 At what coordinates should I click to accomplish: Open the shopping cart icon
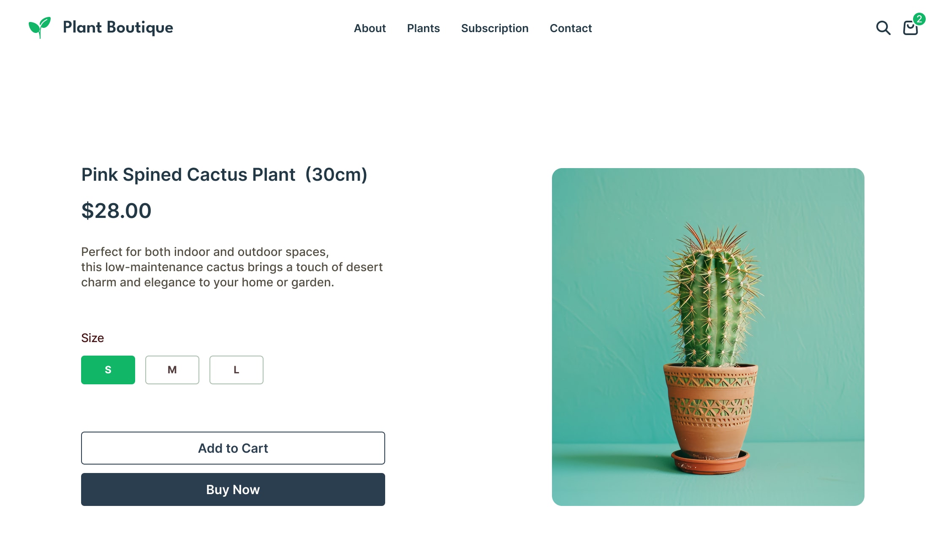pos(910,28)
